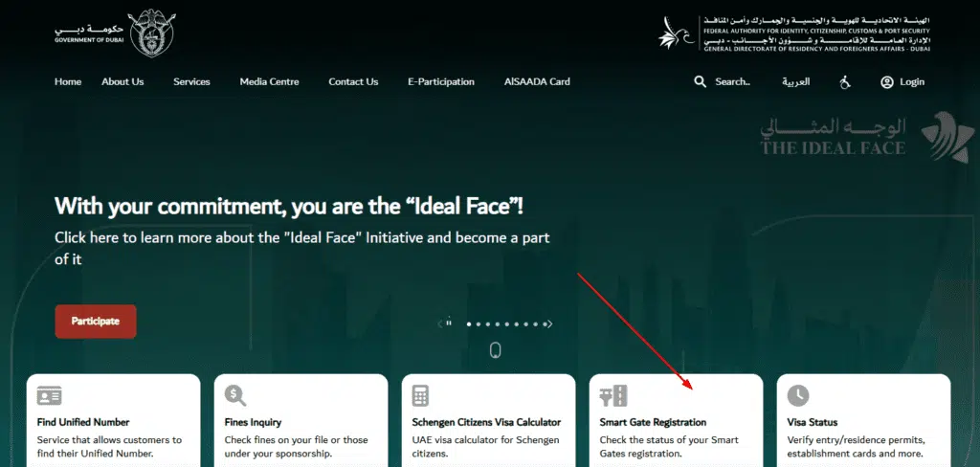The height and width of the screenshot is (467, 980).
Task: Select the last carousel indicator dot
Action: pos(545,323)
